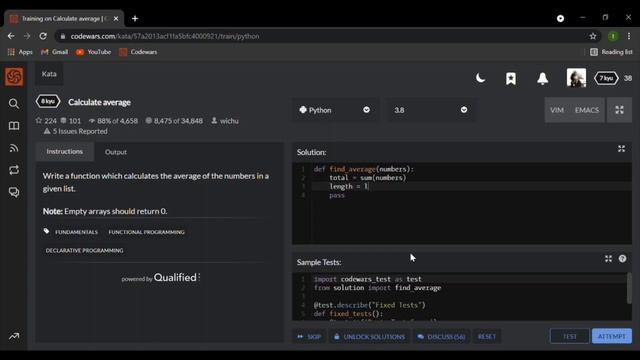Open Gmail bookmark
Image resolution: width=640 pixels, height=360 pixels.
55,52
